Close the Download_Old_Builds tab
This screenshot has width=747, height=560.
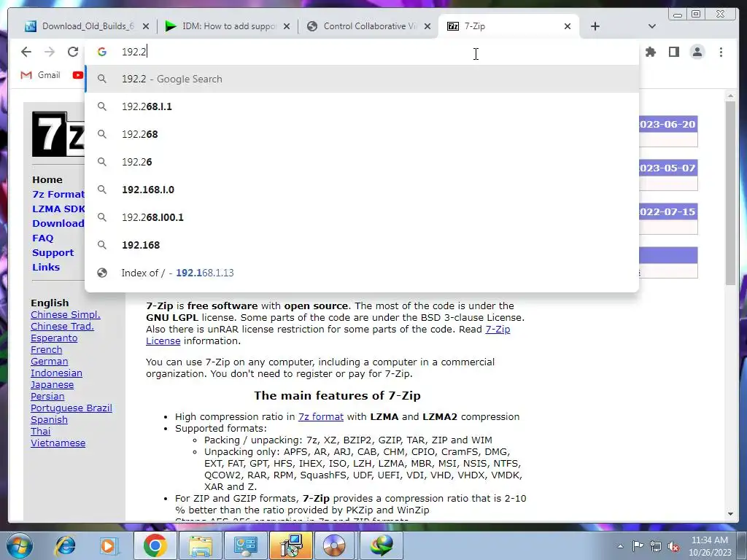coord(146,26)
